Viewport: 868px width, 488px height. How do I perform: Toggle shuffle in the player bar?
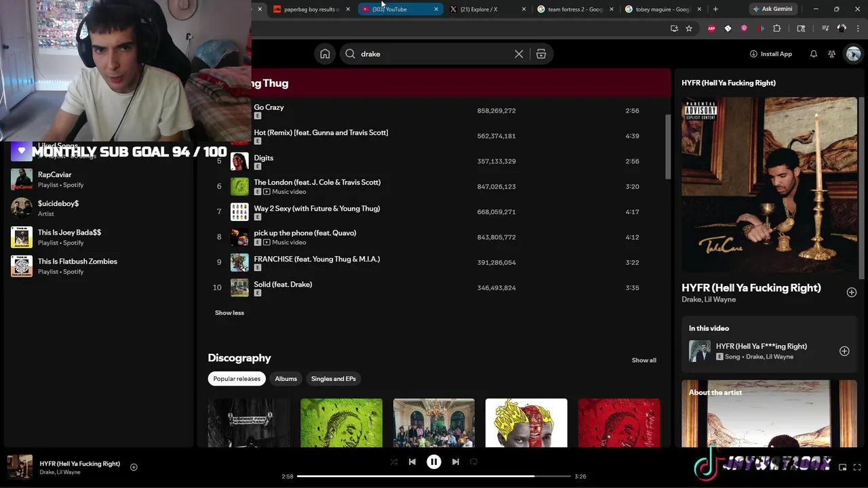[x=394, y=462]
